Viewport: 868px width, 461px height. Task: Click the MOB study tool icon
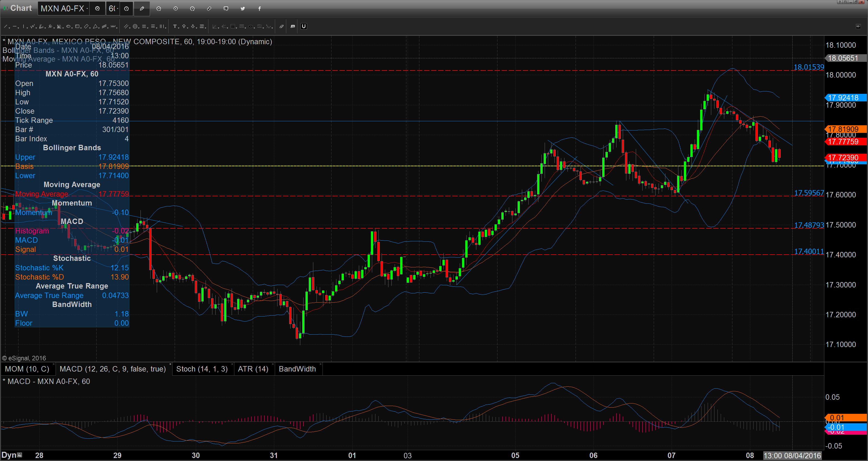tap(242, 26)
